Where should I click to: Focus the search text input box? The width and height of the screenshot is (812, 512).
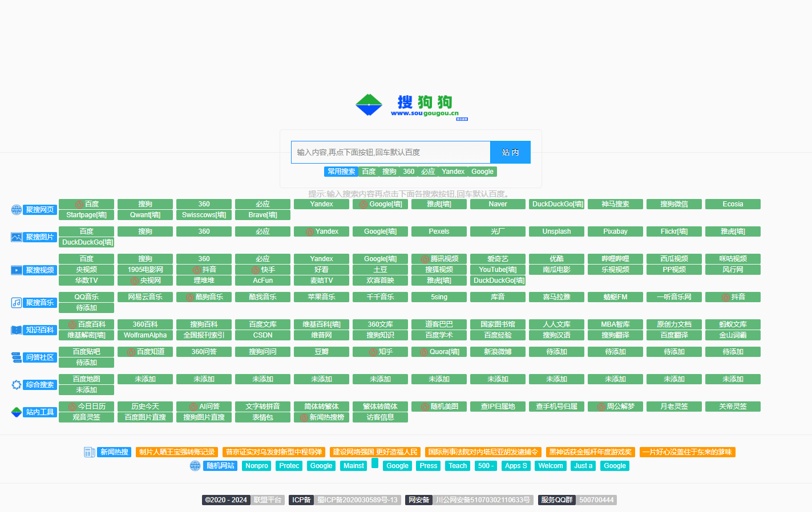pos(391,152)
